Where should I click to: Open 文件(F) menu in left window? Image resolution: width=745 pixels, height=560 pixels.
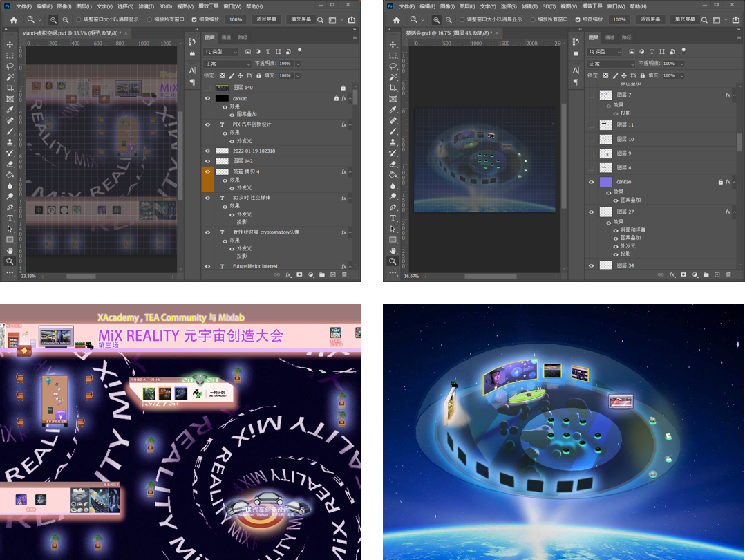click(x=23, y=6)
